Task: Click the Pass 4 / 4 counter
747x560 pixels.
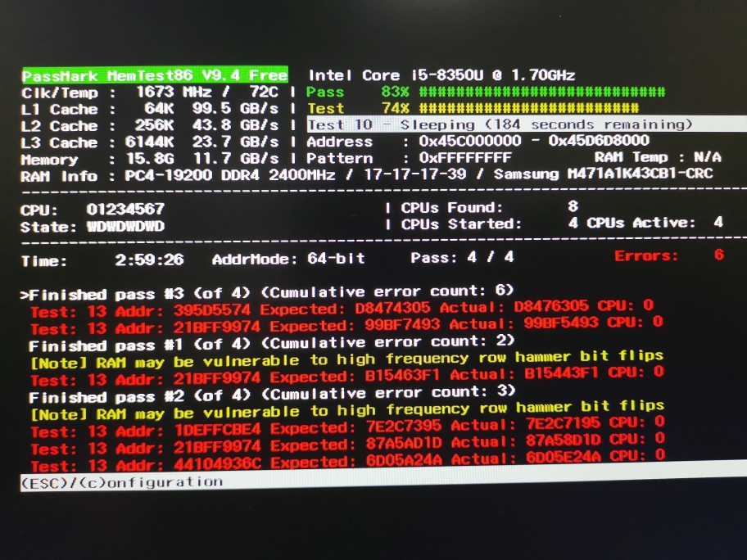Action: pos(462,258)
